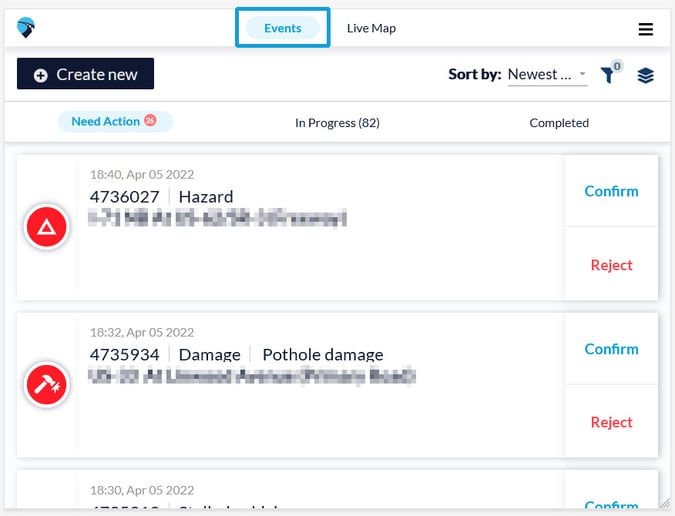Open the filter icon with badge

[608, 74]
